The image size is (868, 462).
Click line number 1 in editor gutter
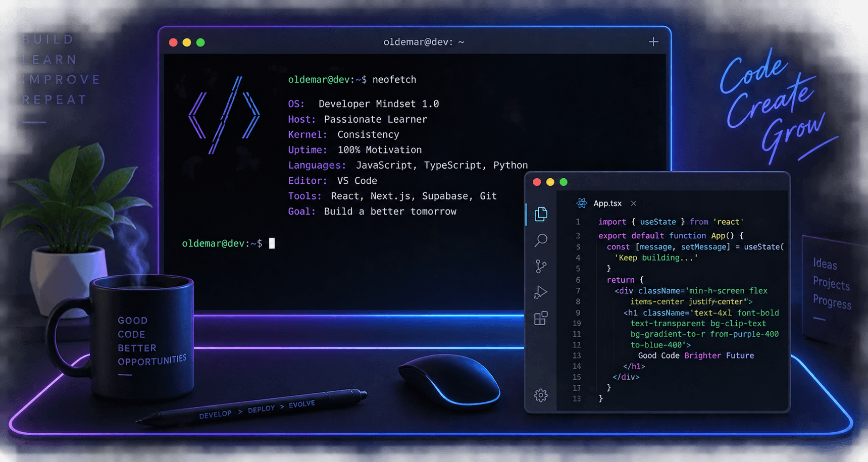(x=578, y=222)
